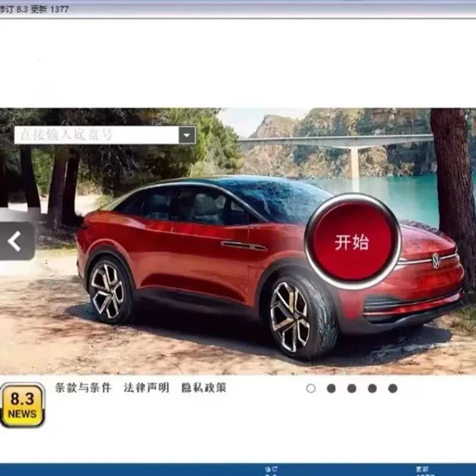Focus the 直接输入底盘号 input field
Screen dimensions: 476x476
click(x=96, y=135)
